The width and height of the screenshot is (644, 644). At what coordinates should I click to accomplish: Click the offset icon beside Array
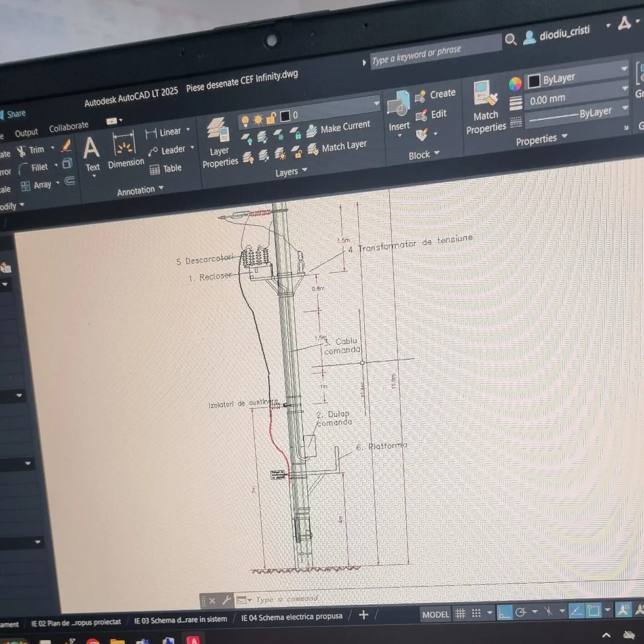coord(70,181)
